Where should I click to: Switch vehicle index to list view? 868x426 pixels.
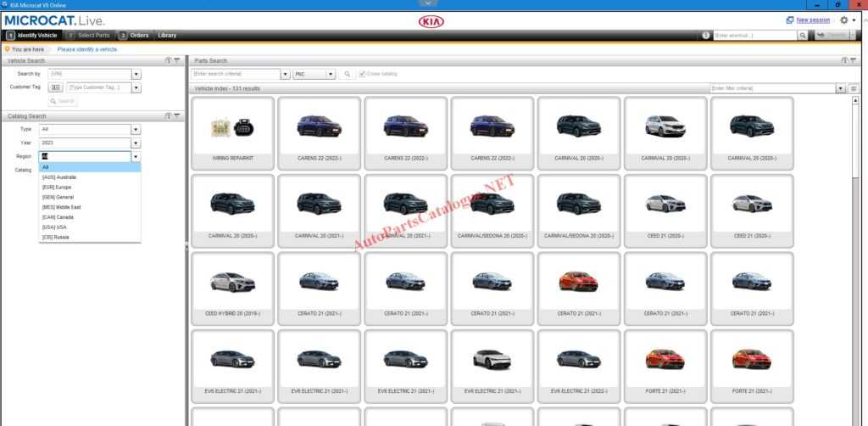(854, 88)
